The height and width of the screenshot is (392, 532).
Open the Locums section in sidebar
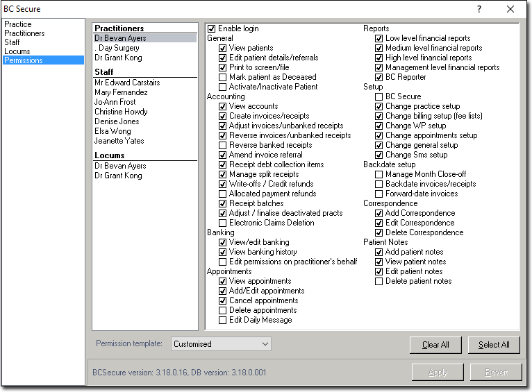(17, 51)
